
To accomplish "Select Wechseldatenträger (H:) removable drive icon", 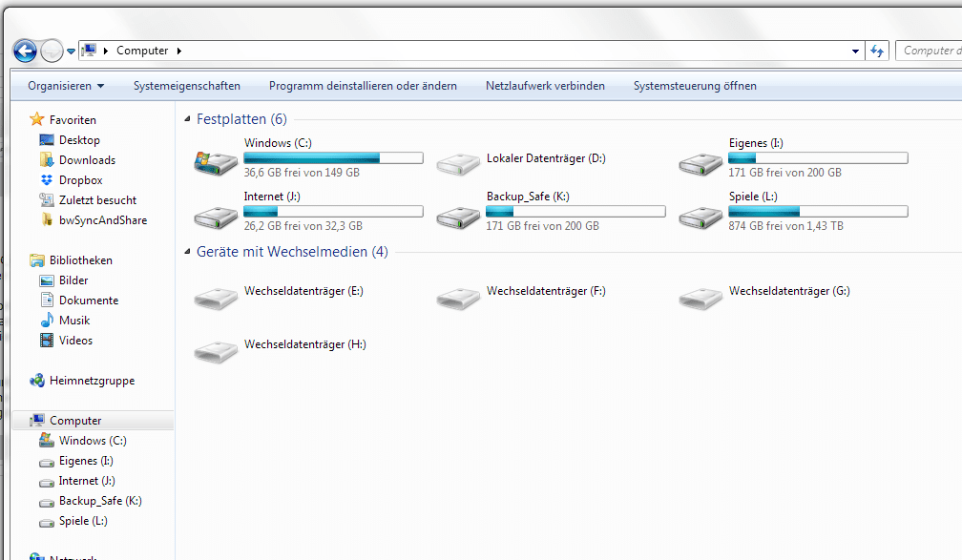I will coord(216,352).
